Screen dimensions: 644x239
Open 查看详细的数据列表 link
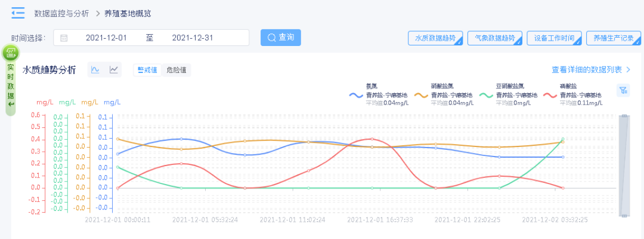[x=591, y=70]
